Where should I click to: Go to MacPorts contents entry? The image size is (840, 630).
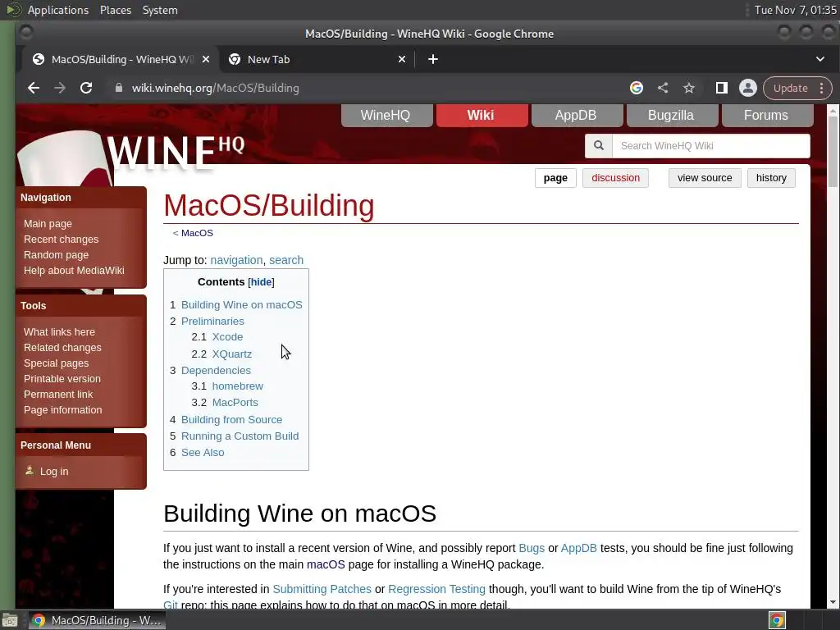click(x=235, y=403)
